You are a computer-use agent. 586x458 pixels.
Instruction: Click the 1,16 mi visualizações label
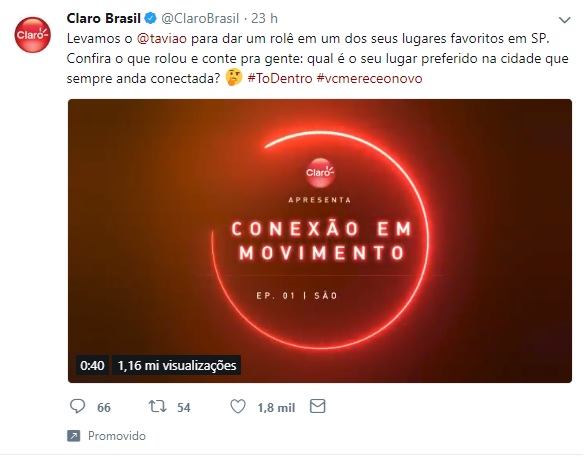[x=176, y=365]
